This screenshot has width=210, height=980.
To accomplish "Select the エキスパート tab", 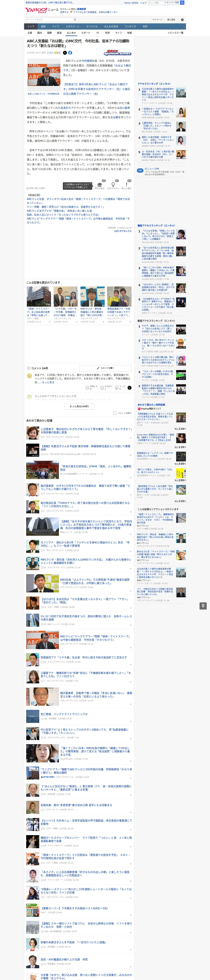I will [x=72, y=27].
